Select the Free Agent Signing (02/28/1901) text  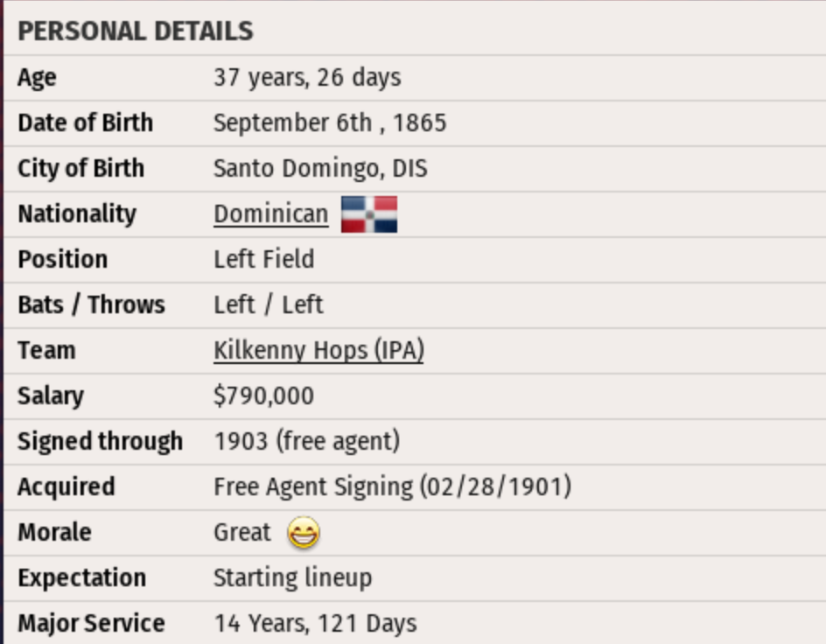pyautogui.click(x=392, y=487)
